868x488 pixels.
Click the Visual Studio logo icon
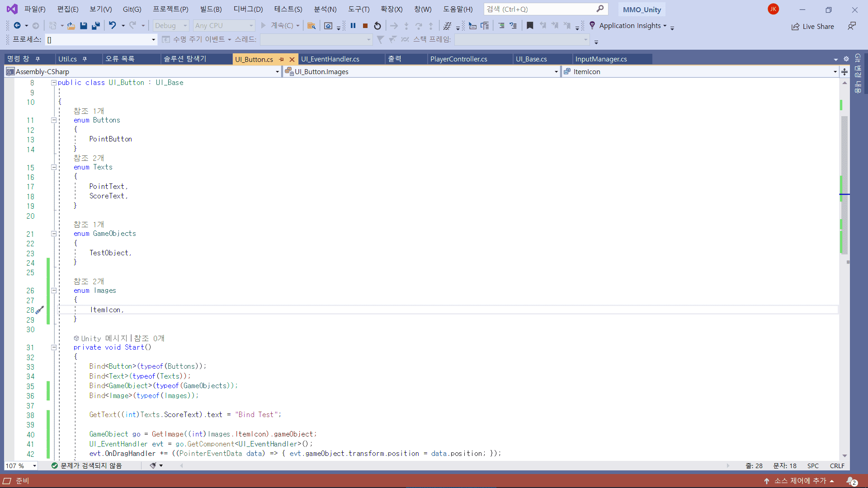[12, 9]
